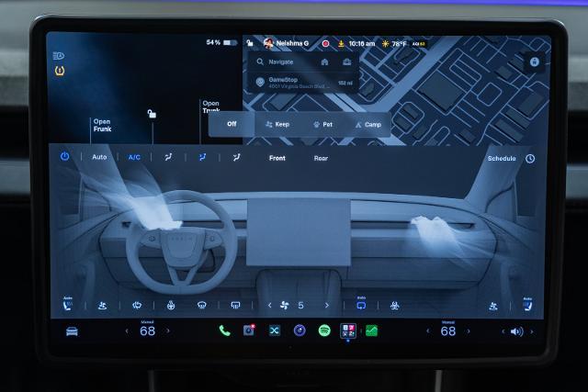
Task: Toggle the rear window defrost
Action: point(235,306)
